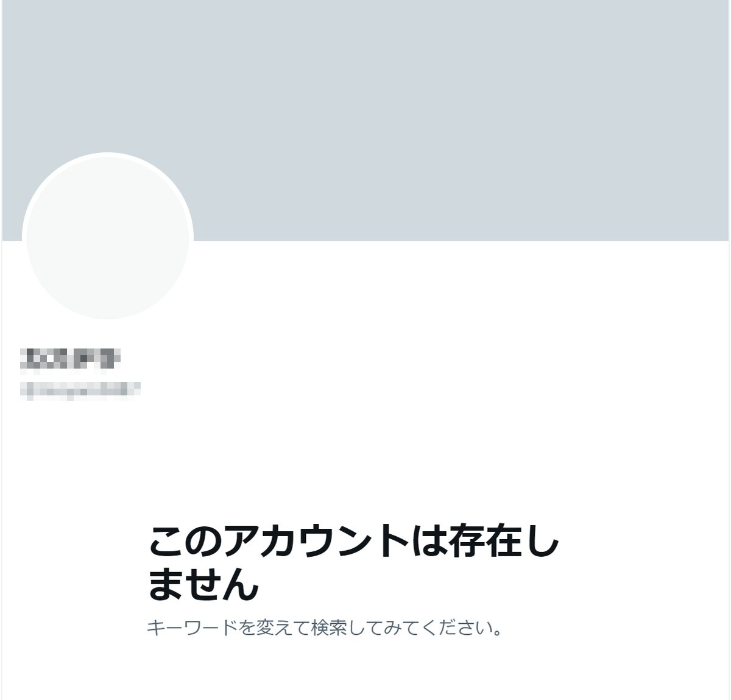Click the white ring around avatar

[x=108, y=155]
